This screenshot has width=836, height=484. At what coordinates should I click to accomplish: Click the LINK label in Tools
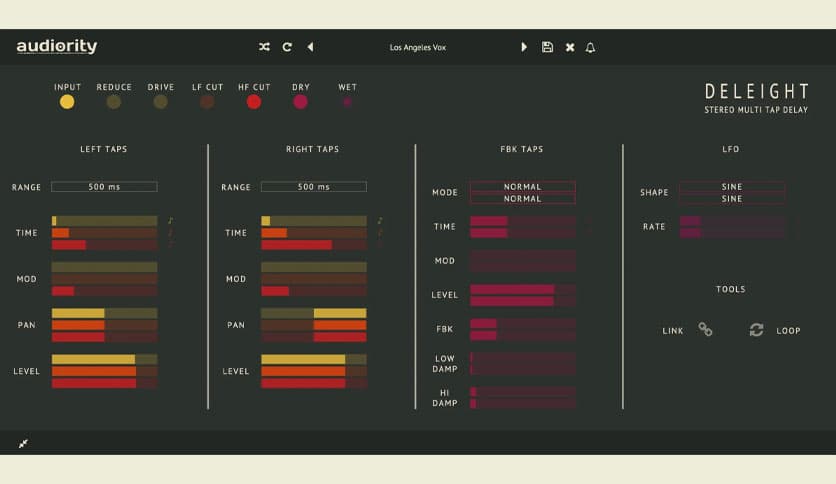click(673, 330)
